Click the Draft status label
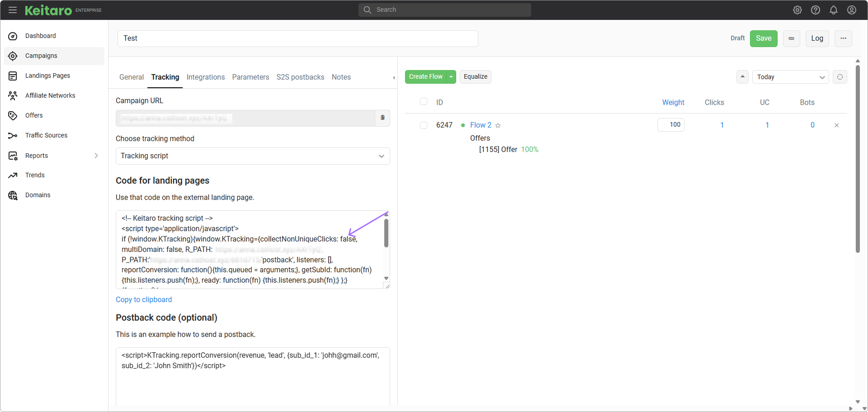868x412 pixels. [x=738, y=38]
